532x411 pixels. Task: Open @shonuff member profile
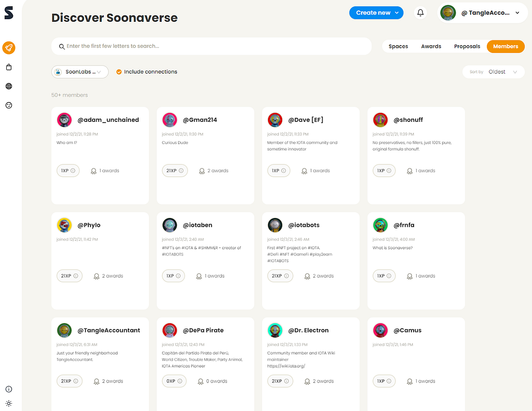click(408, 120)
